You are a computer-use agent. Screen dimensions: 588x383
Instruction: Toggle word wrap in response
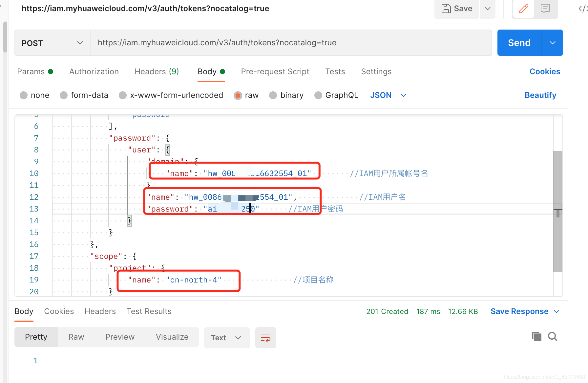(265, 337)
